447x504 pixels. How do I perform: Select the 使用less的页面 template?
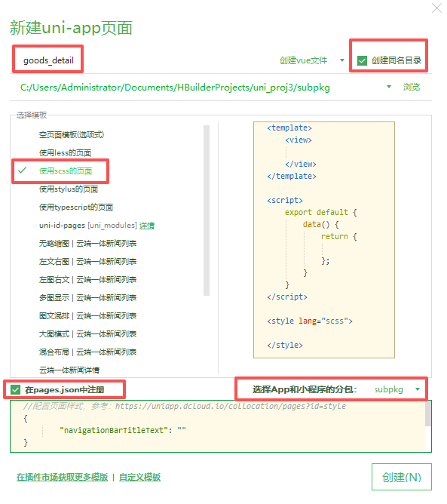coord(65,152)
